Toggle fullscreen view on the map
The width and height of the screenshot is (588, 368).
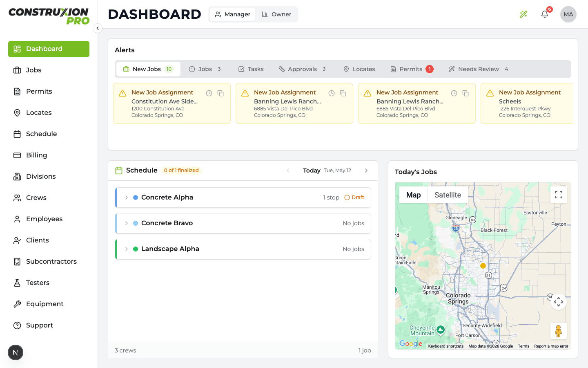pyautogui.click(x=559, y=195)
